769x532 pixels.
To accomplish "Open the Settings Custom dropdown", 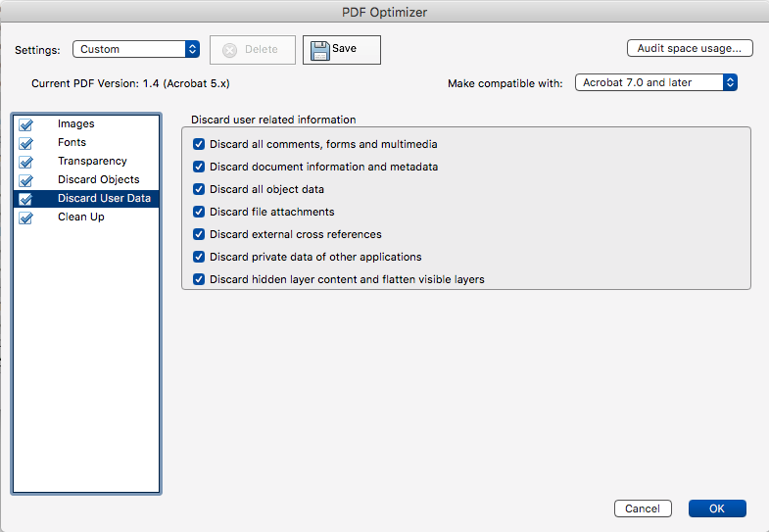I will (x=136, y=49).
